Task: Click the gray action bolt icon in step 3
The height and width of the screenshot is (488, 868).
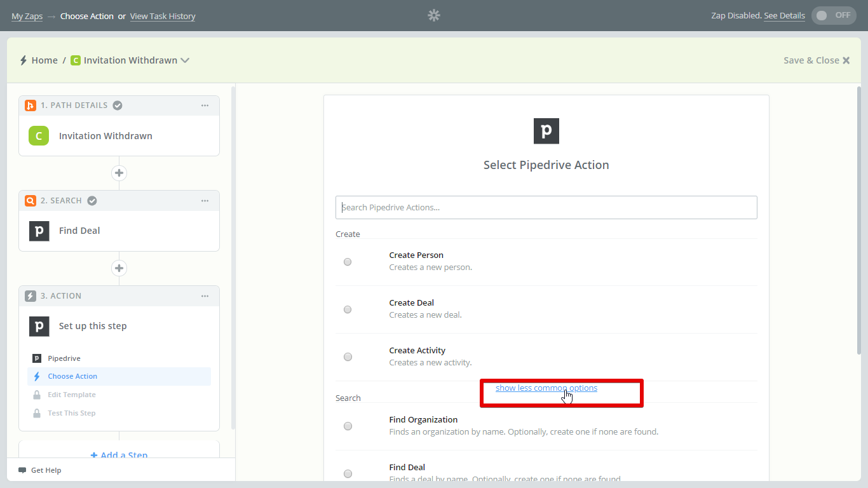Action: point(31,296)
